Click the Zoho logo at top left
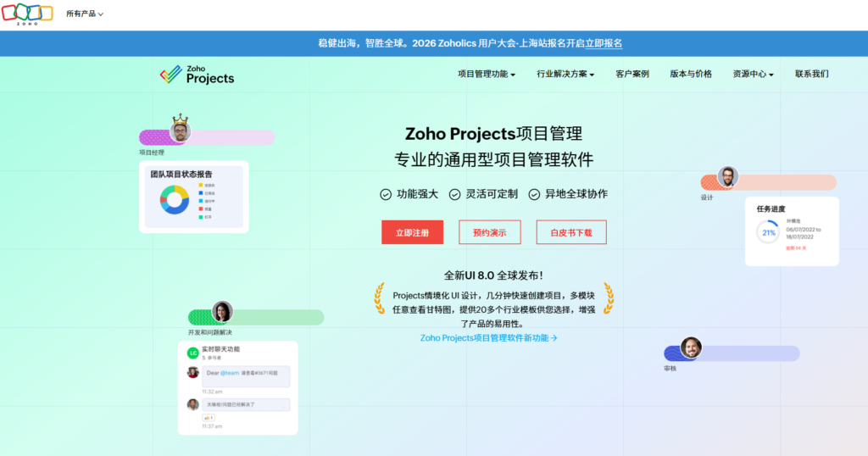 pos(27,14)
